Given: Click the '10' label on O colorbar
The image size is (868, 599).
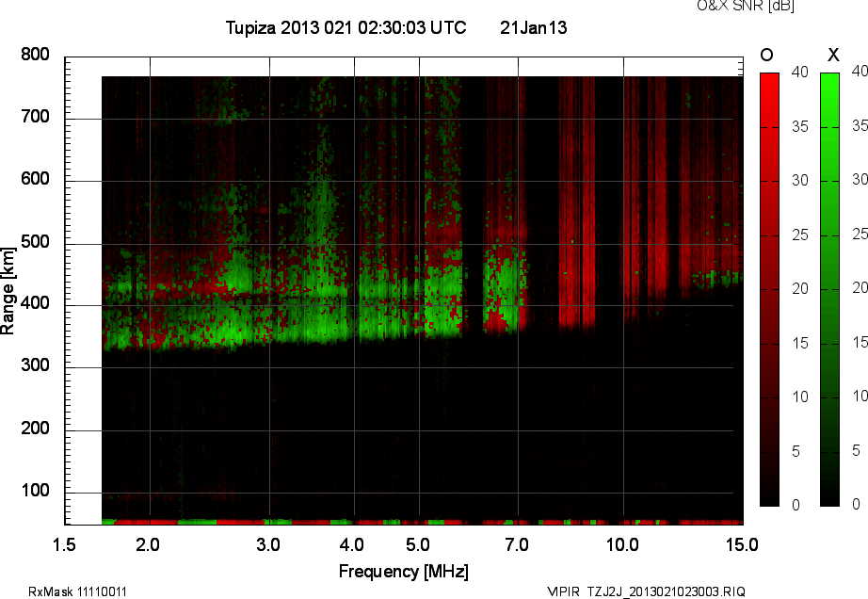Looking at the screenshot, I should click(x=800, y=397).
